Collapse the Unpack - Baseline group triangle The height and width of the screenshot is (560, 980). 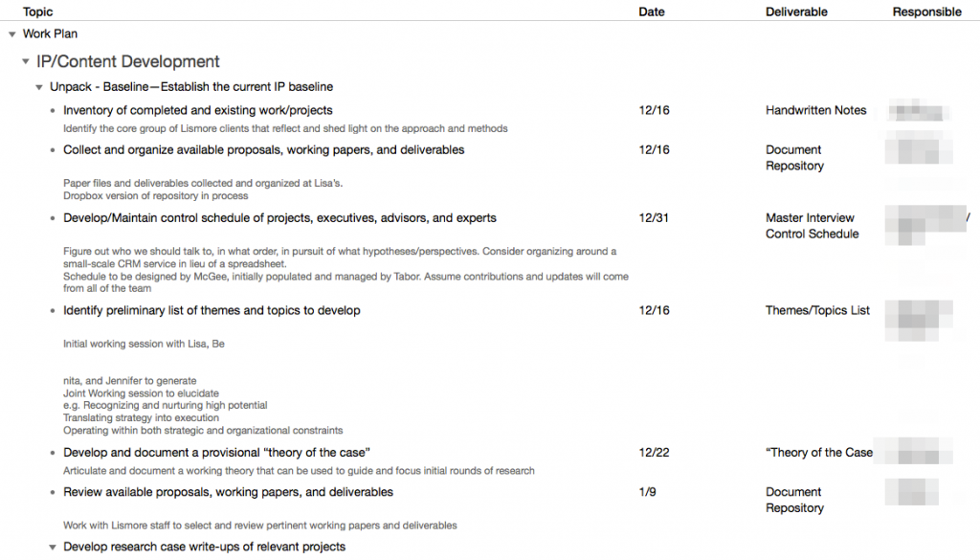(x=39, y=87)
